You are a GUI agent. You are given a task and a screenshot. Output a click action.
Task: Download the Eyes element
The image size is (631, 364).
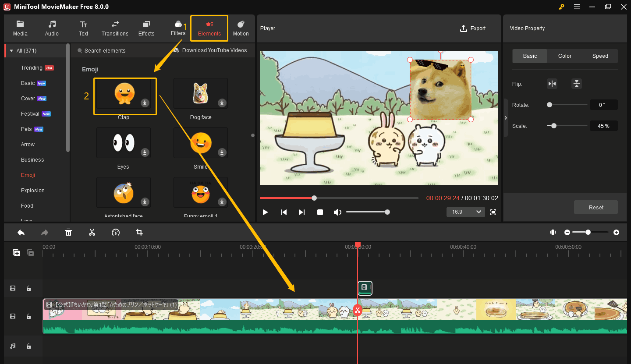pos(145,152)
